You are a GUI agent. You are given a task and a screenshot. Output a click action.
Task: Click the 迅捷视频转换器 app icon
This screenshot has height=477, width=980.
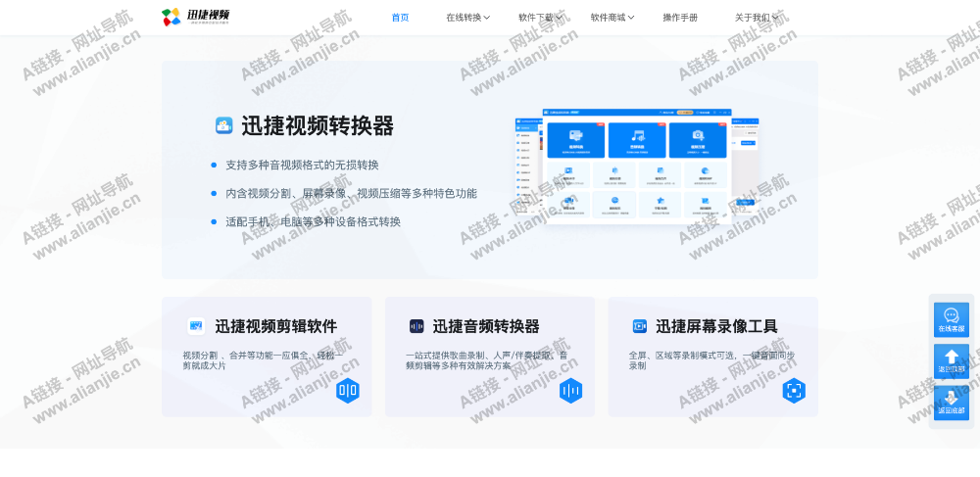click(223, 125)
